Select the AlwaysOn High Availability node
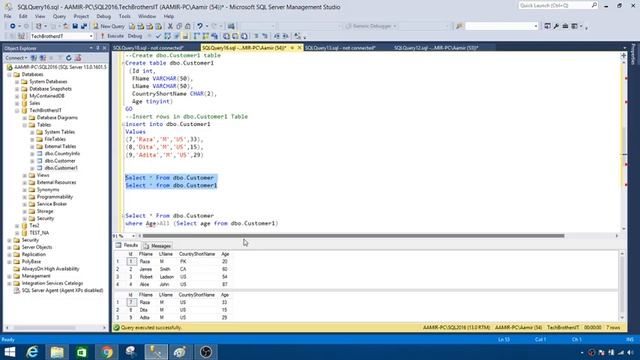Viewport: 640px width, 360px height. pyautogui.click(x=50, y=269)
